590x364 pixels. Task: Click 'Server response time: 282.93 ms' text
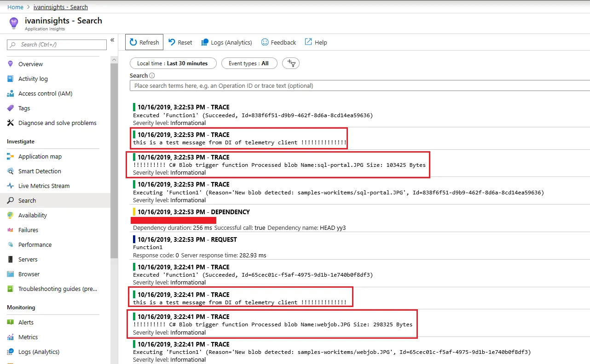(224, 255)
